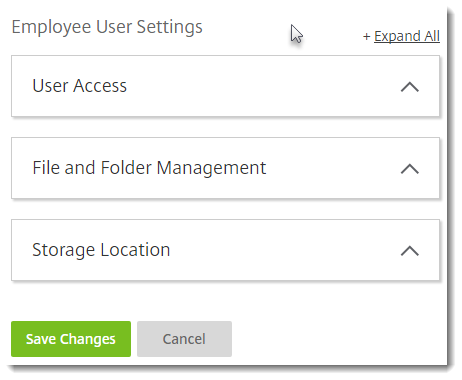Expand the User Access section header

[225, 86]
